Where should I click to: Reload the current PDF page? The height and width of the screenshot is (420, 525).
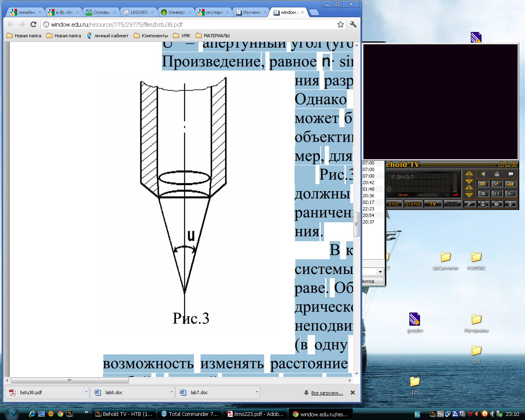[x=34, y=24]
